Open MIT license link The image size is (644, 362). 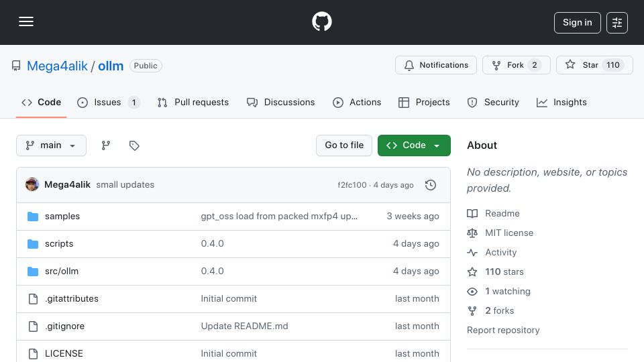(509, 233)
